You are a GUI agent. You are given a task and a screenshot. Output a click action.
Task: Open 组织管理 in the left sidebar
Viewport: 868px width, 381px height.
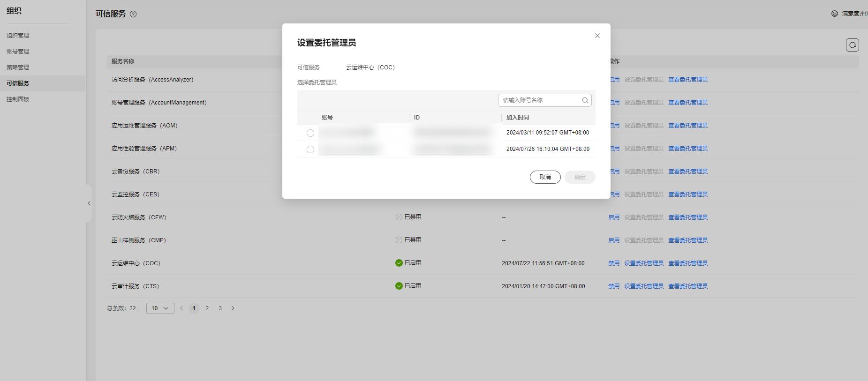point(18,36)
